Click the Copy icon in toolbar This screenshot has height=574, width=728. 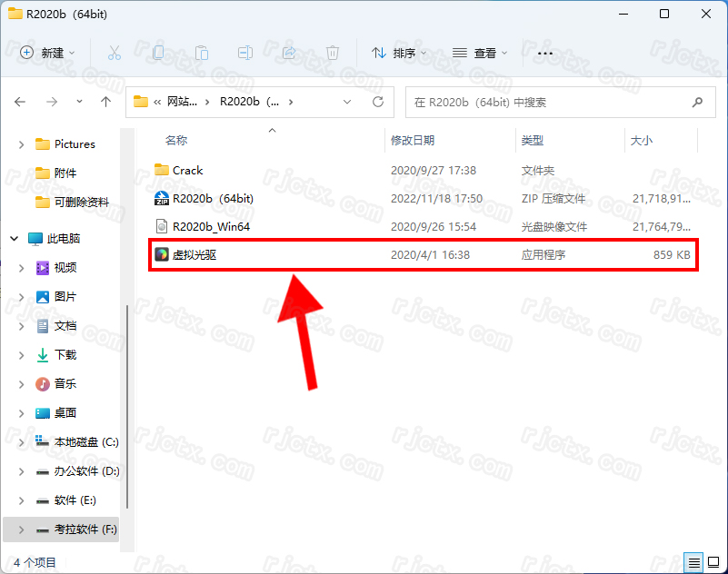coord(158,54)
